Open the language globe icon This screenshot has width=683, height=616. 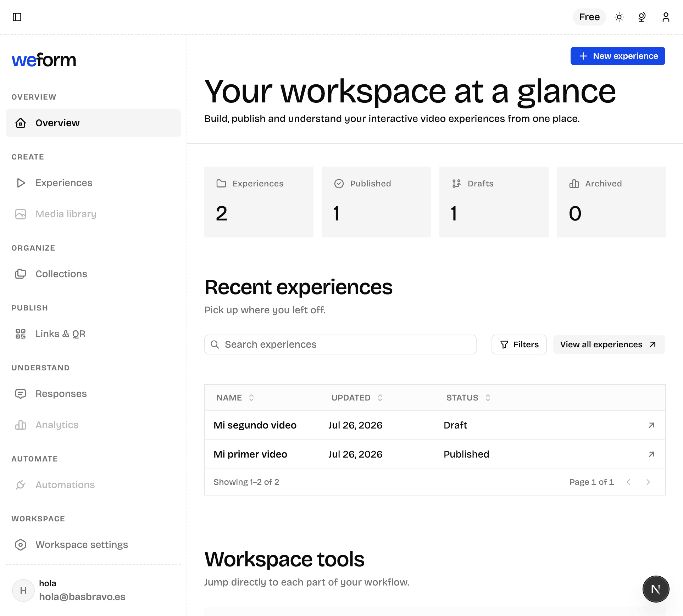point(642,17)
